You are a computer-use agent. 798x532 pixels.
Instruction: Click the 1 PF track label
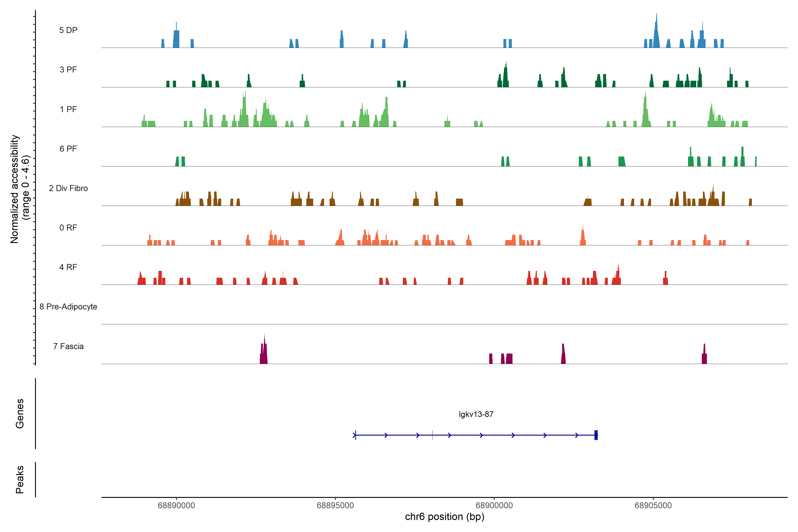coord(68,109)
